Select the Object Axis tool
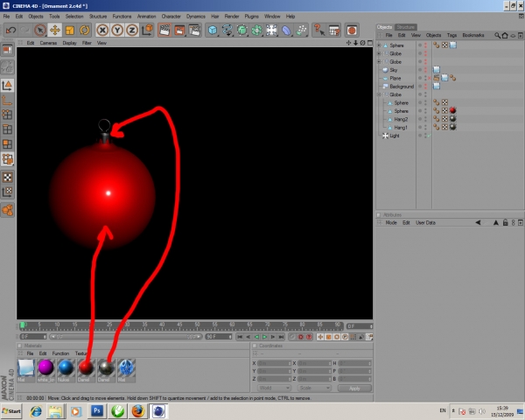The height and width of the screenshot is (420, 525). (7, 100)
